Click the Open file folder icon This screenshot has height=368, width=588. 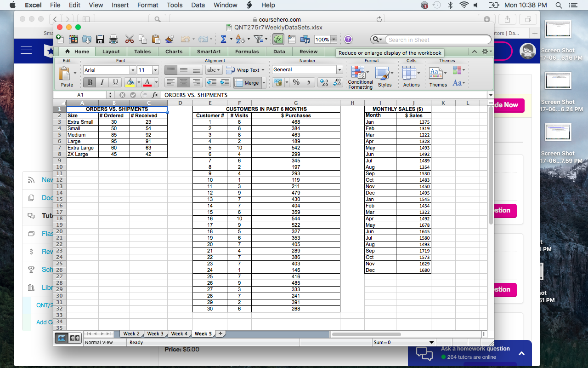pos(86,40)
